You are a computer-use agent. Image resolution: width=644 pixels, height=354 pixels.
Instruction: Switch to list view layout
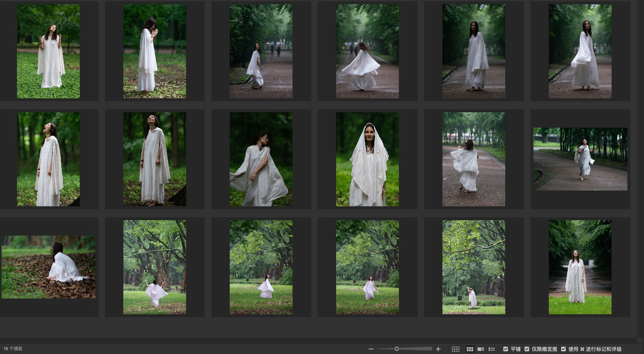pyautogui.click(x=492, y=349)
